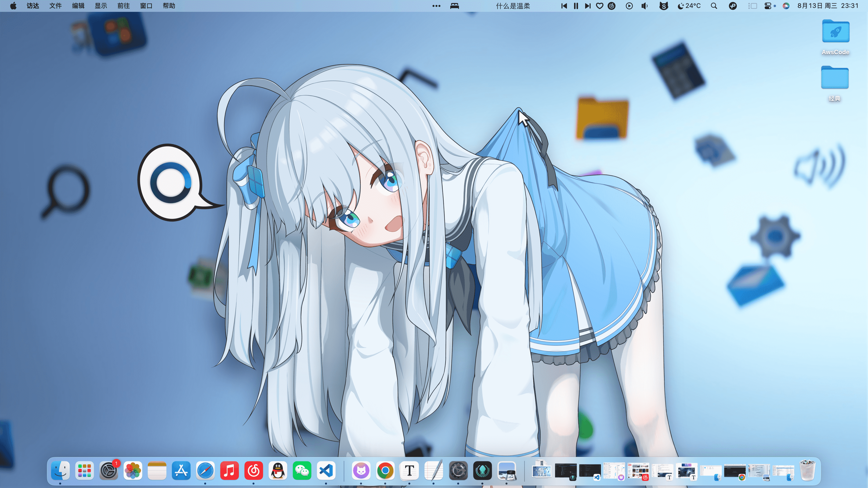The width and height of the screenshot is (868, 488).
Task: Skip to the next track
Action: (x=587, y=6)
